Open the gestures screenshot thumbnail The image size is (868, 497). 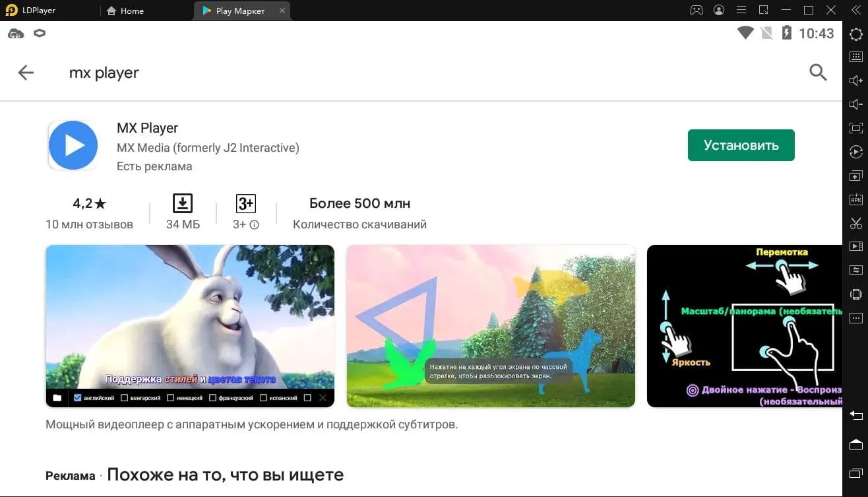pos(744,326)
